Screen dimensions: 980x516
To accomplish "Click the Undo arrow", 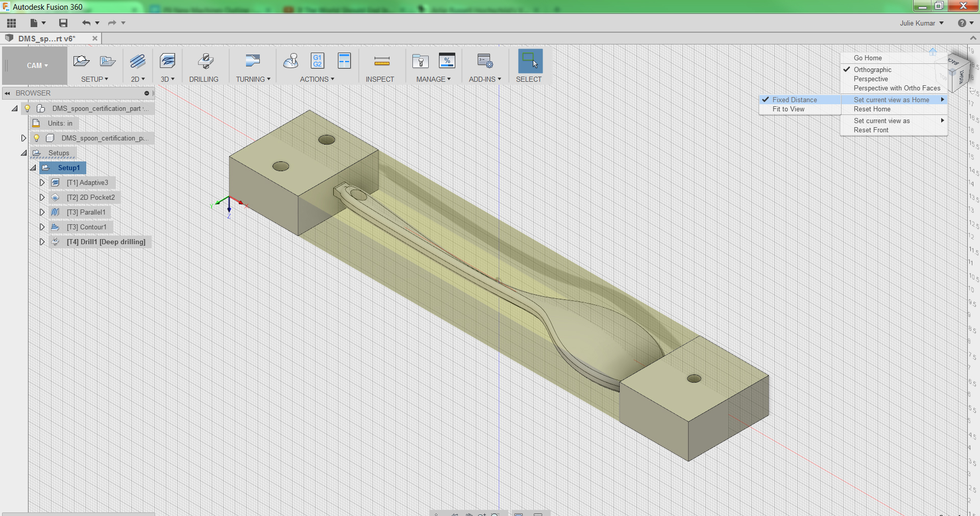I will click(86, 23).
